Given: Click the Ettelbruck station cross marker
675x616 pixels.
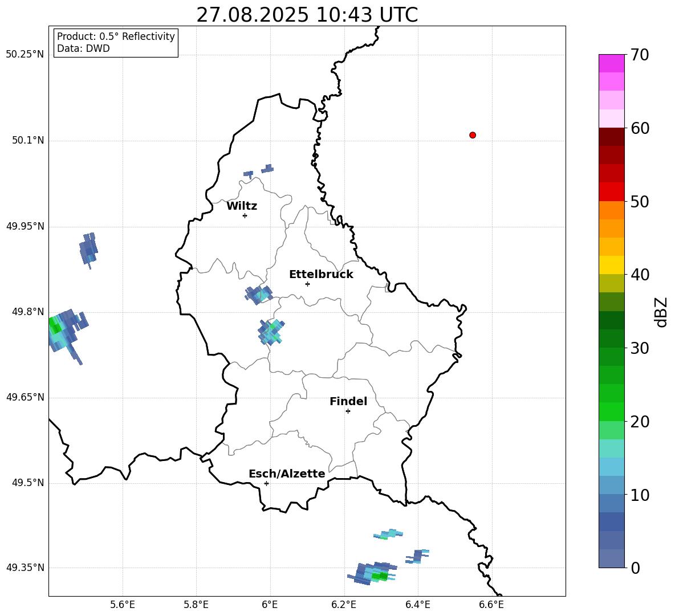Looking at the screenshot, I should point(307,284).
